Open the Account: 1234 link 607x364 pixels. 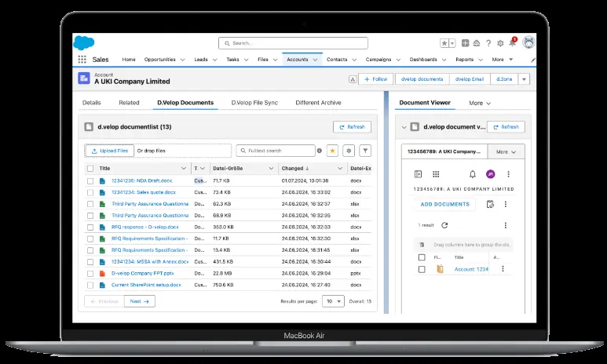click(471, 269)
